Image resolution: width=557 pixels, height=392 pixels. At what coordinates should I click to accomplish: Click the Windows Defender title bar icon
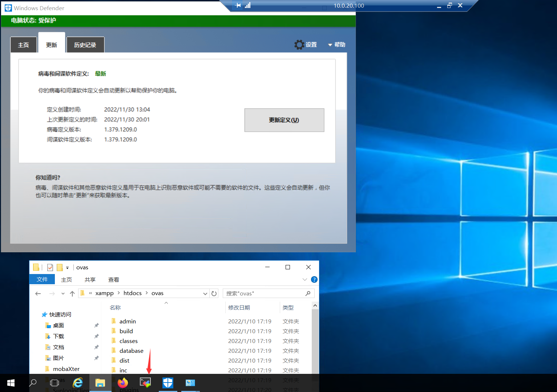(x=8, y=8)
